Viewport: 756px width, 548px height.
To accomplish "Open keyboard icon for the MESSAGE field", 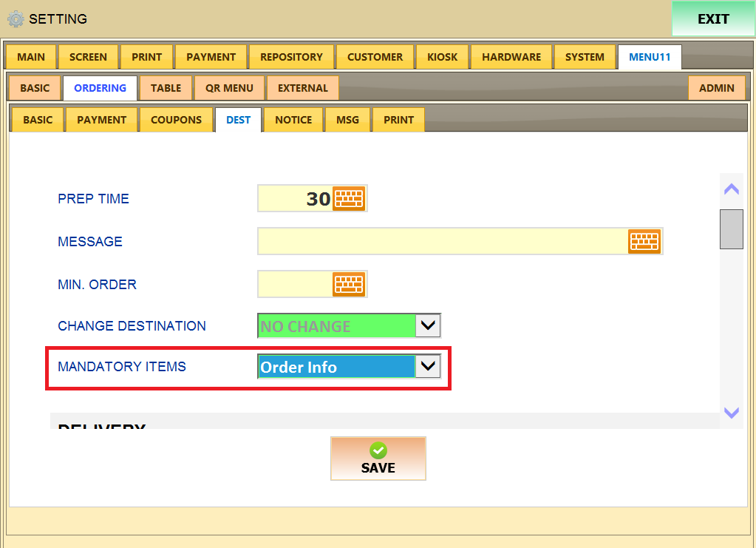I will point(644,241).
